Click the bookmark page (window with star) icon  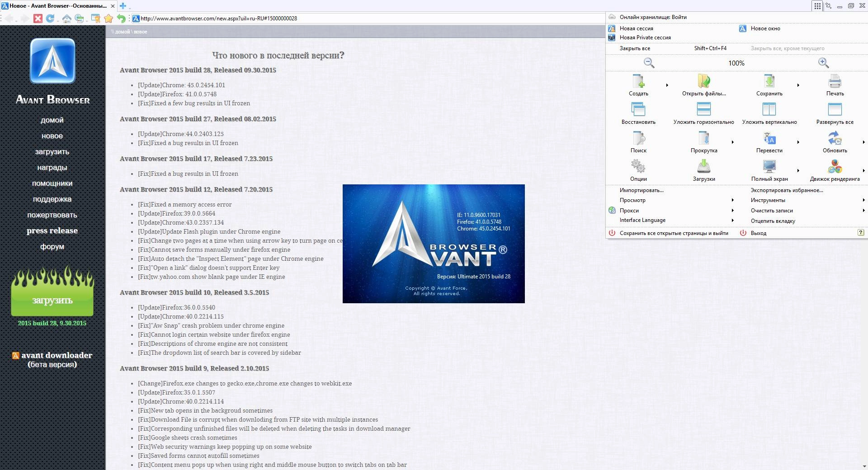pyautogui.click(x=96, y=19)
